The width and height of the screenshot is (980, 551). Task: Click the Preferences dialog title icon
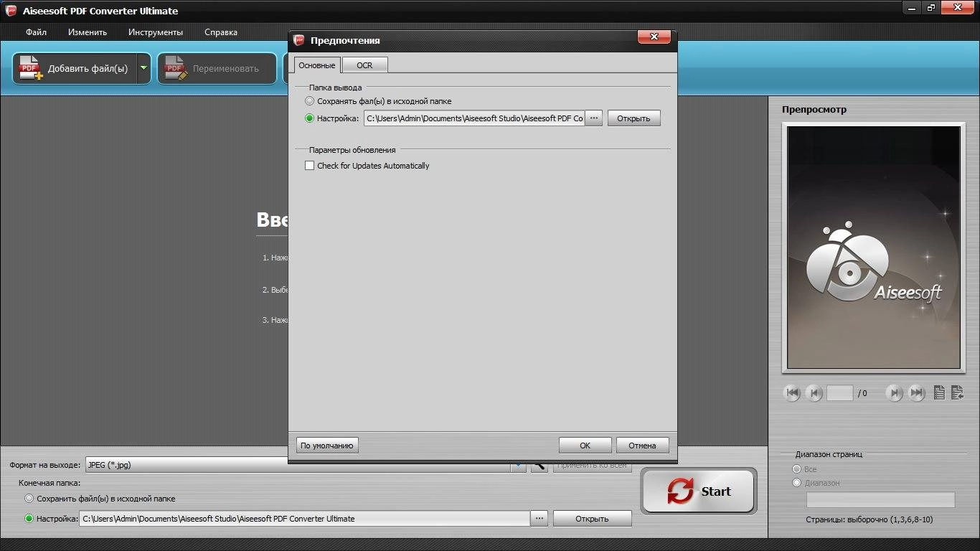click(x=299, y=40)
